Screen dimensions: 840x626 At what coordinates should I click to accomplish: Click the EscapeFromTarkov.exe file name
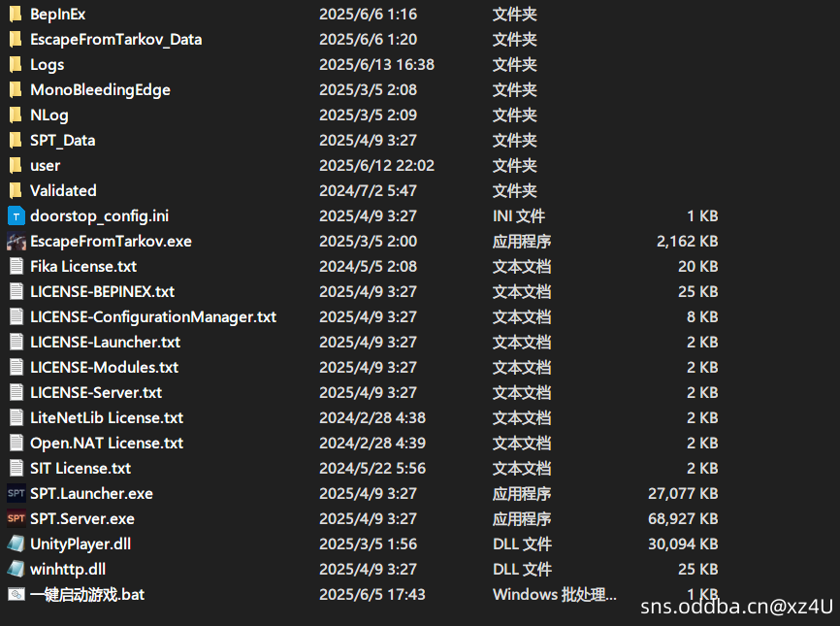(111, 242)
